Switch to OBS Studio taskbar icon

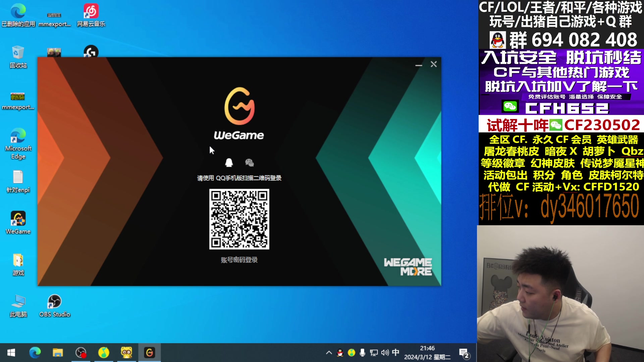click(x=81, y=353)
